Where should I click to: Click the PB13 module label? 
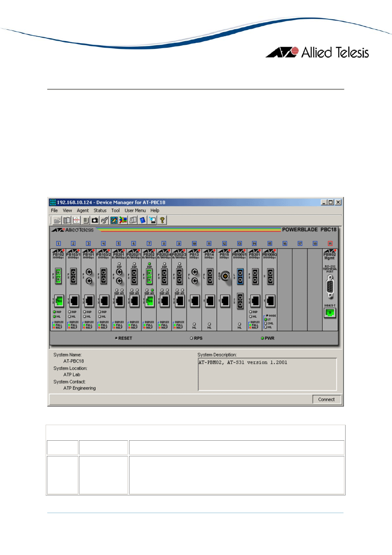(194, 254)
